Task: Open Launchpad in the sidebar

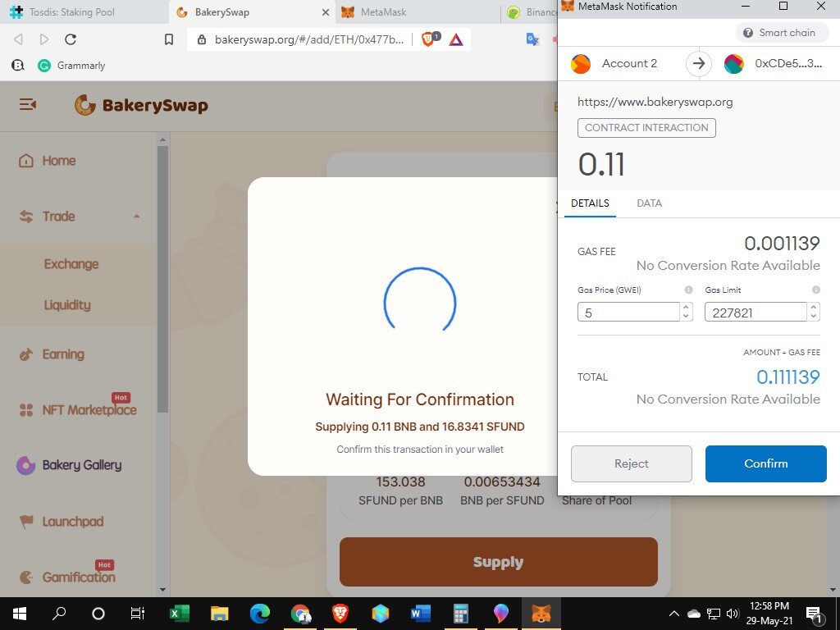Action: pyautogui.click(x=61, y=521)
